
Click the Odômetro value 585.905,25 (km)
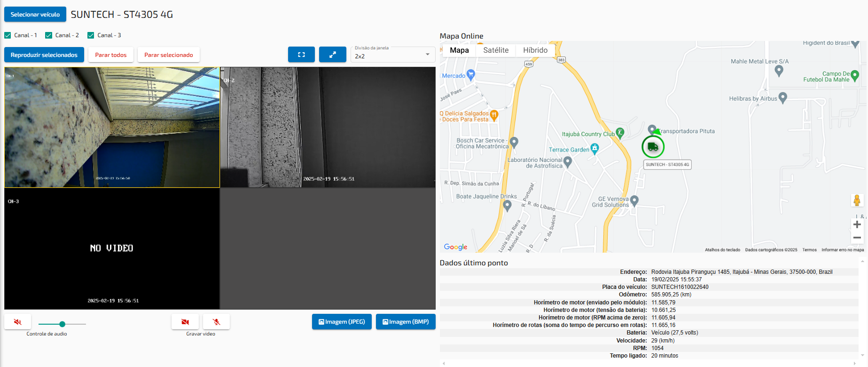(x=671, y=295)
